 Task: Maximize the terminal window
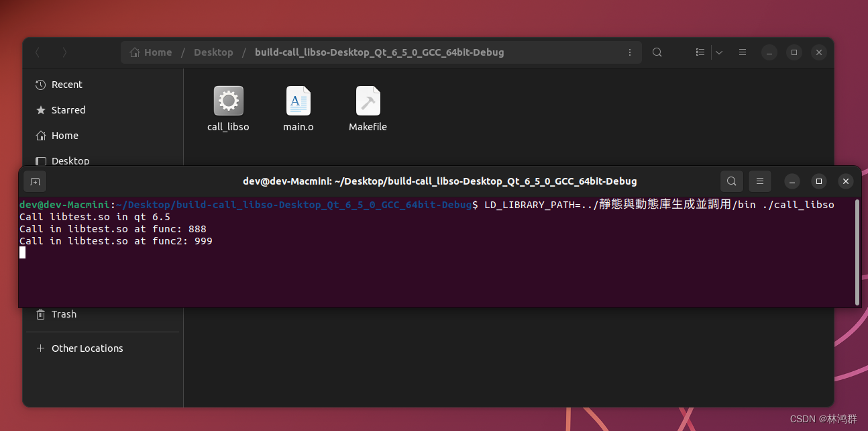click(819, 181)
